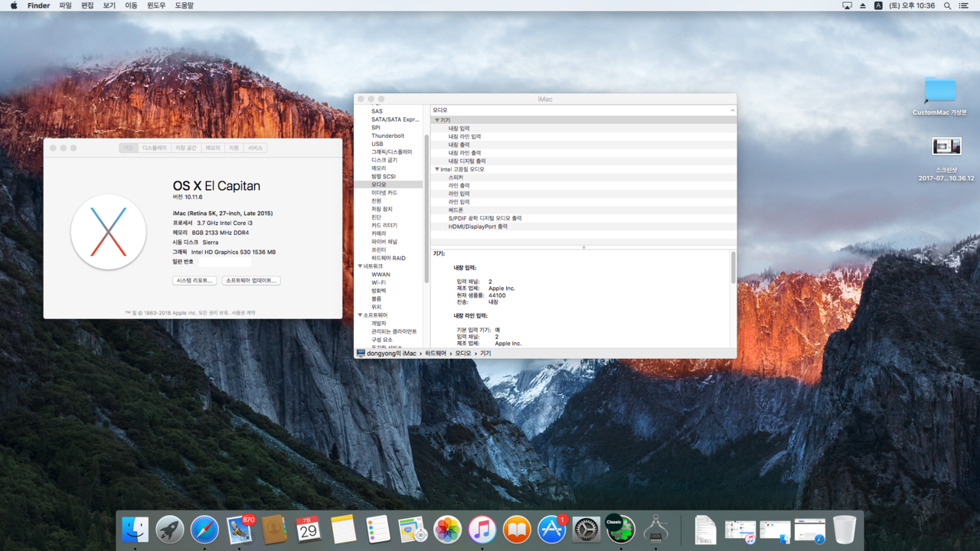Open Photos app in dock
The image size is (980, 551).
[x=447, y=529]
